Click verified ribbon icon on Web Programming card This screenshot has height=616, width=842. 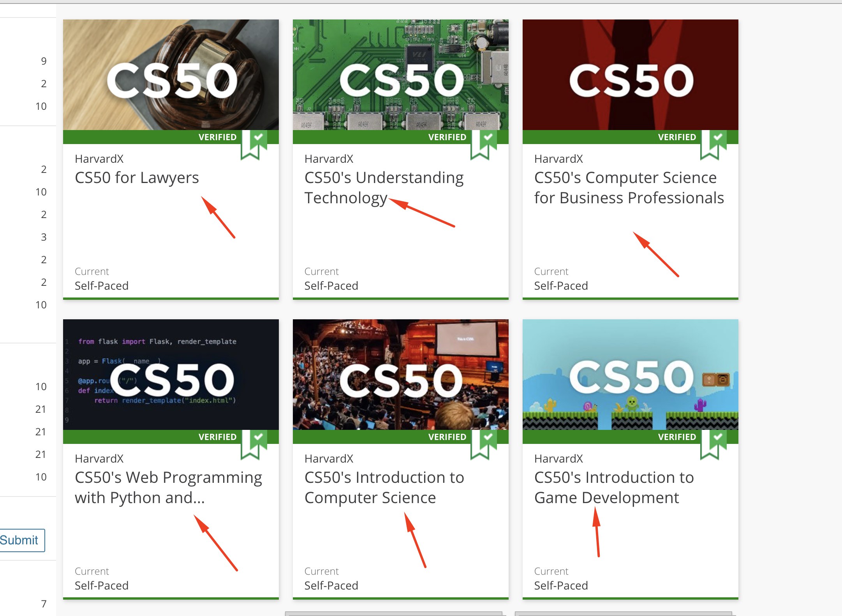coord(254,445)
